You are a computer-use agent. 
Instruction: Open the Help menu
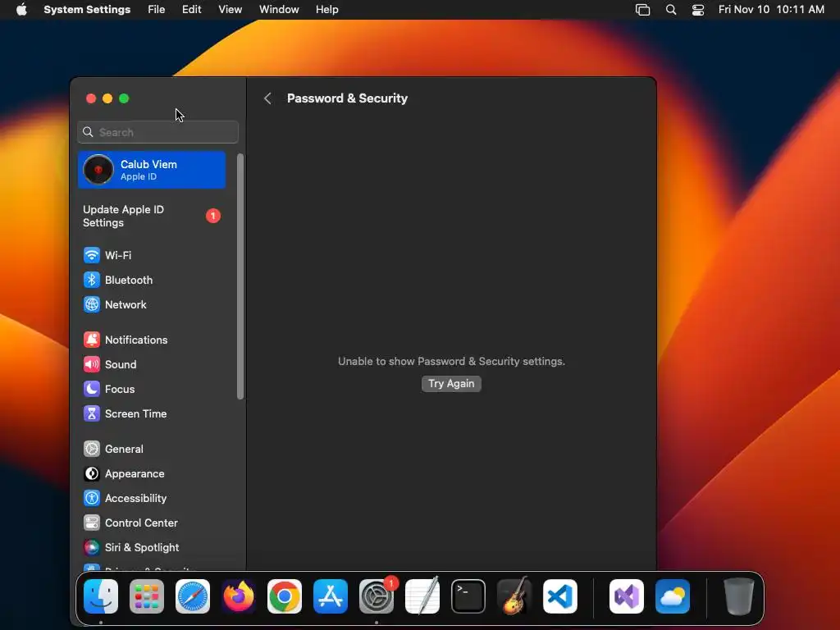[x=326, y=10]
